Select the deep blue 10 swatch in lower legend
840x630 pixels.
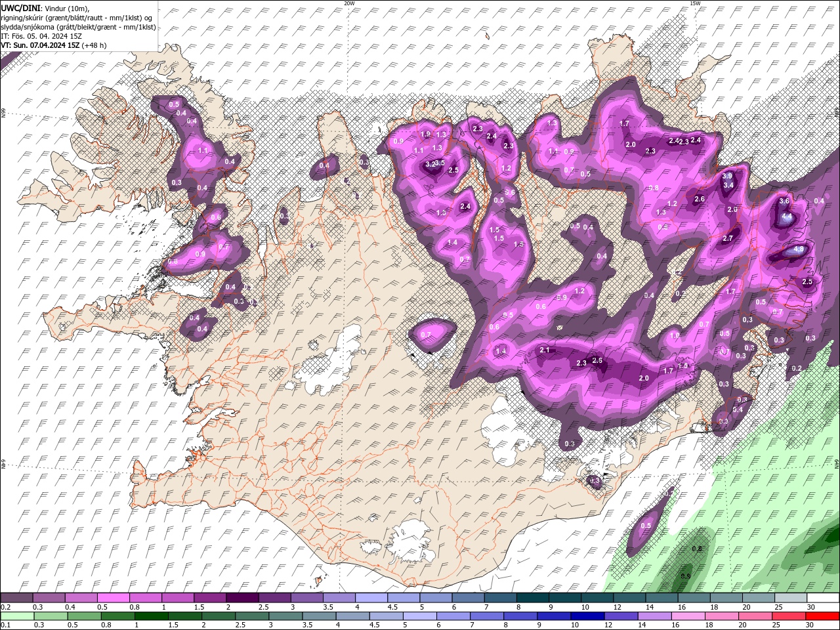(587, 616)
